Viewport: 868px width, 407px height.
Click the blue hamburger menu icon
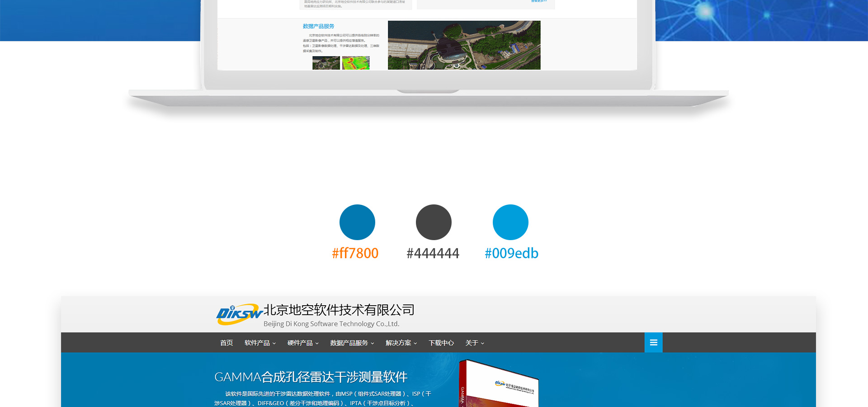[x=653, y=343]
